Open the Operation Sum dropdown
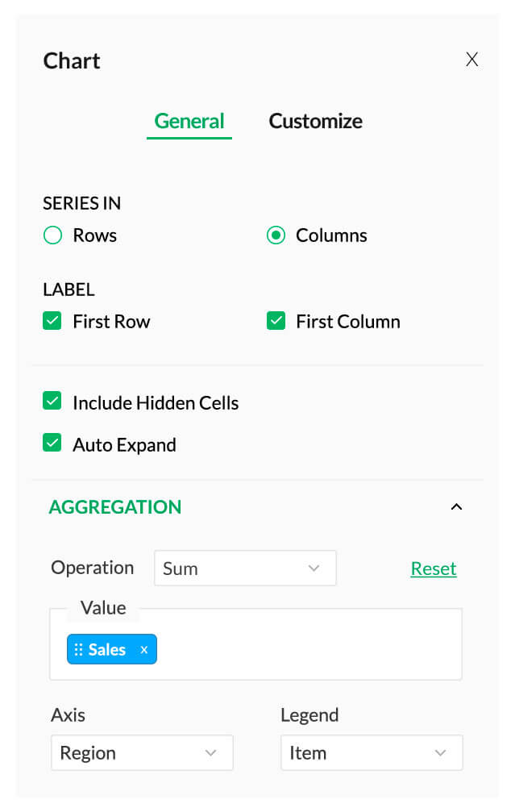Screen dimensions: 515x812 245,568
